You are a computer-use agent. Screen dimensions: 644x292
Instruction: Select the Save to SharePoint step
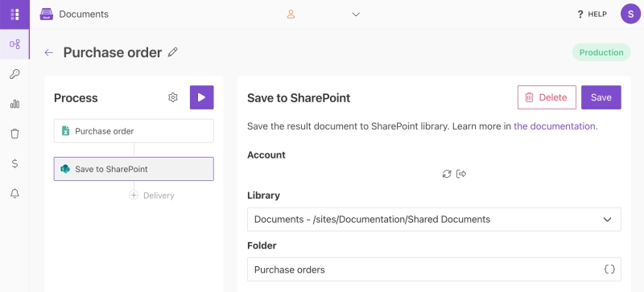(x=134, y=169)
